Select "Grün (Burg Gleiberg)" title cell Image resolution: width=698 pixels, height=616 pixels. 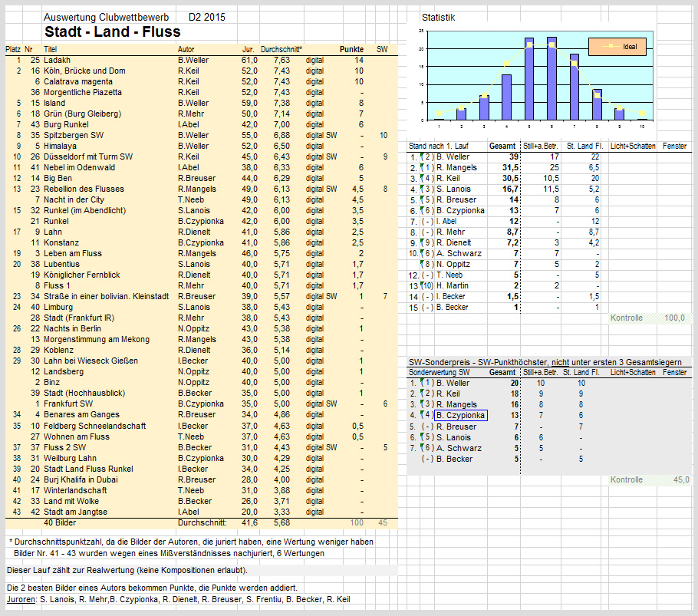(x=82, y=114)
